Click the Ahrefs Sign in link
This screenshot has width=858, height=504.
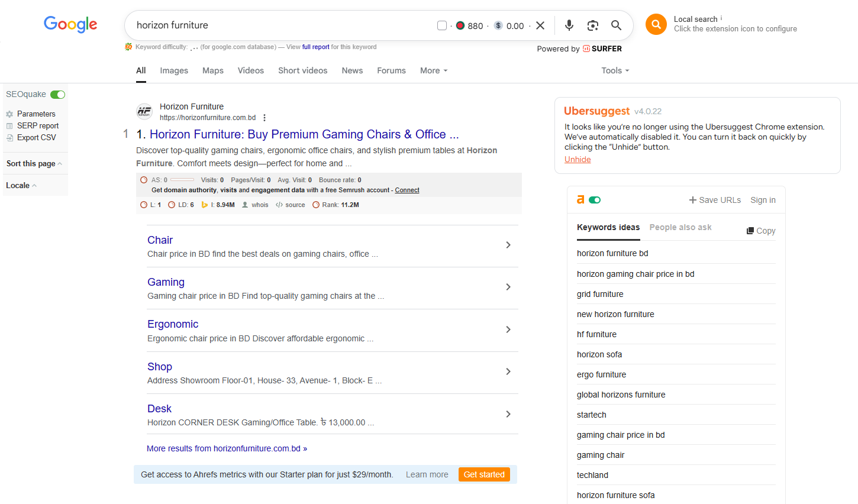tap(763, 200)
